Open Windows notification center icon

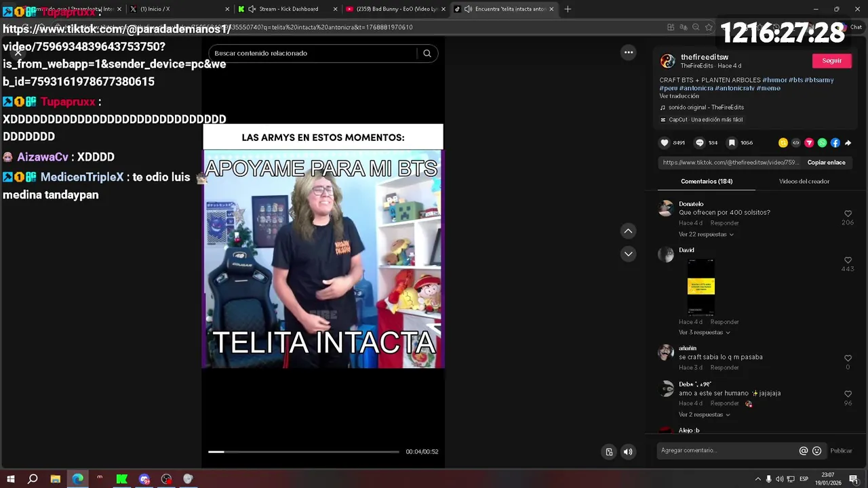click(x=853, y=479)
